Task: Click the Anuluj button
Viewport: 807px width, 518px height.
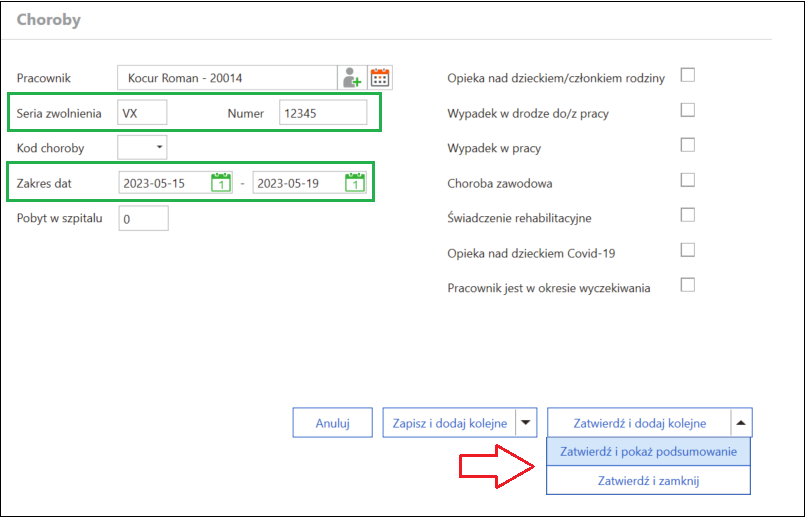Action: pyautogui.click(x=332, y=423)
